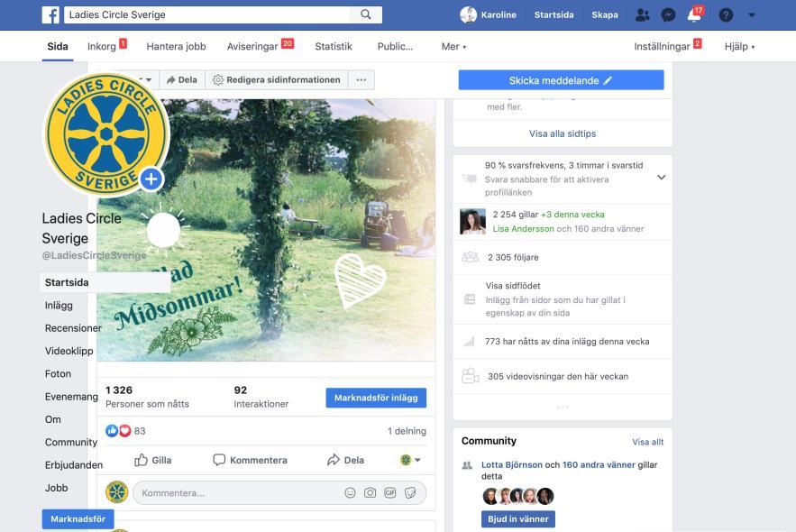The image size is (796, 532).
Task: Open the Hantera jobb tab
Action: [x=176, y=47]
